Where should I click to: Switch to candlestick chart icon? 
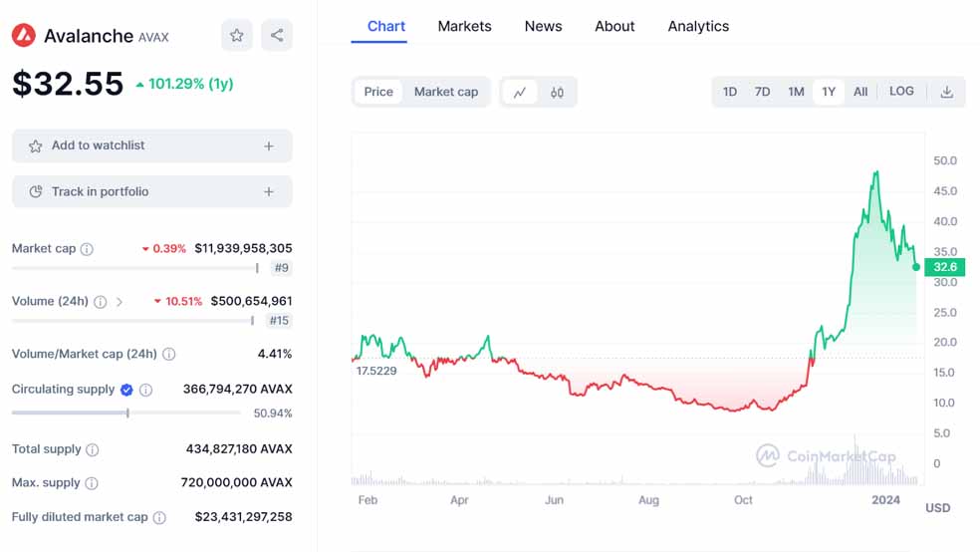(x=557, y=92)
